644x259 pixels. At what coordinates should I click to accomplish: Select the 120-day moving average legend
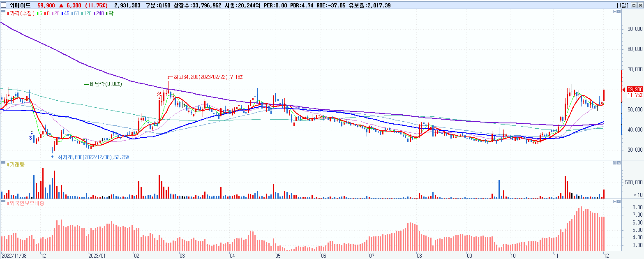(87, 14)
